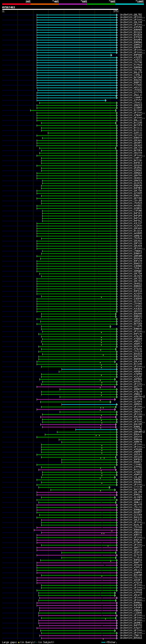Screen dimensions: 146x644
Task: Click the cyan bar for UniRef100_A8MQS0
Action: click(x=90, y=405)
